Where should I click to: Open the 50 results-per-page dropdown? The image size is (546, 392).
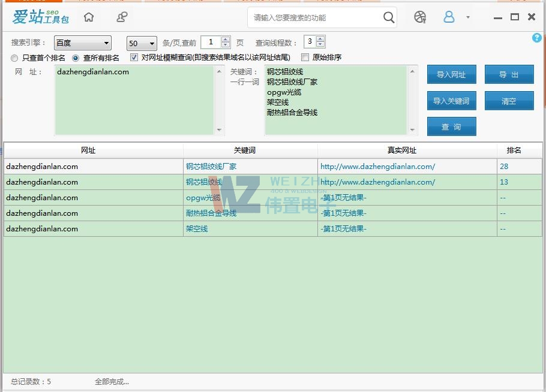pos(140,43)
